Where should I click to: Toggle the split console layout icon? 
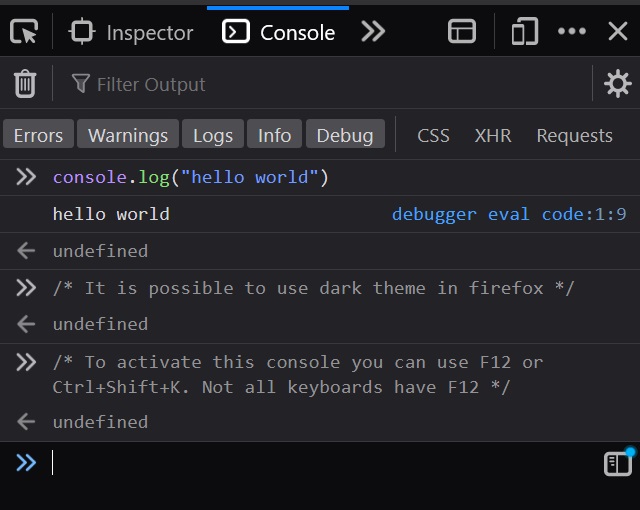tap(462, 31)
